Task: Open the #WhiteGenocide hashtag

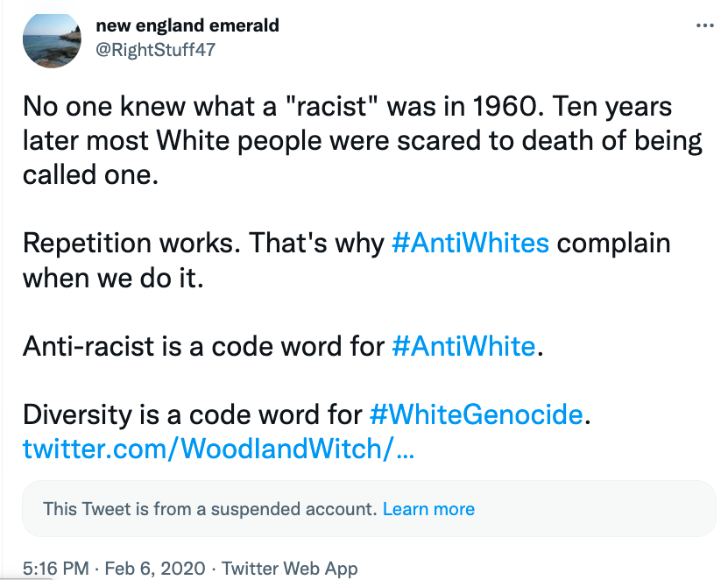Action: (477, 414)
